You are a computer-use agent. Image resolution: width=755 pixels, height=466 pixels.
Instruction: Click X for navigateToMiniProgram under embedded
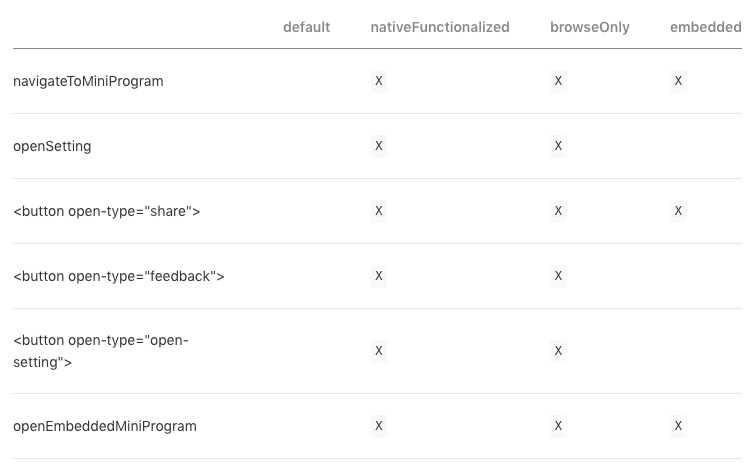pyautogui.click(x=678, y=81)
